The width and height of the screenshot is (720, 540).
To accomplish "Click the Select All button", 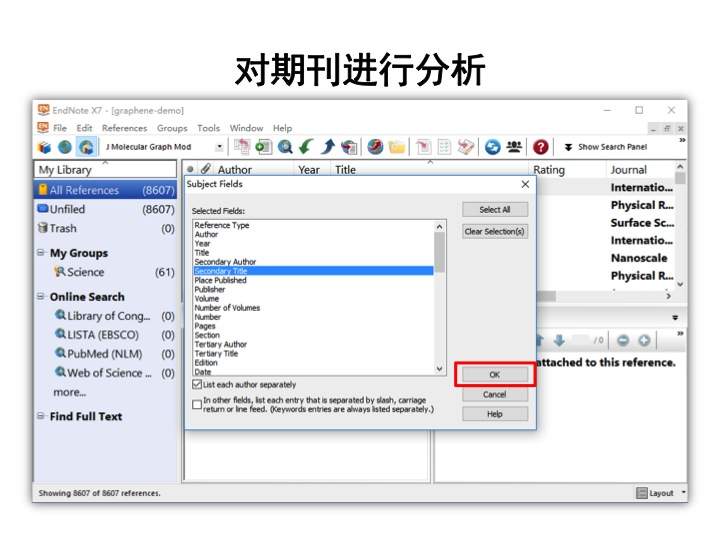I will pyautogui.click(x=495, y=210).
